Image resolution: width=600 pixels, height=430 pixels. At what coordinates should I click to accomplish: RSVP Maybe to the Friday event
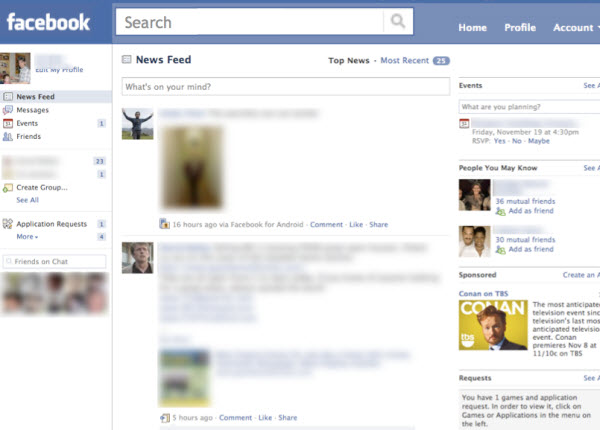(539, 141)
